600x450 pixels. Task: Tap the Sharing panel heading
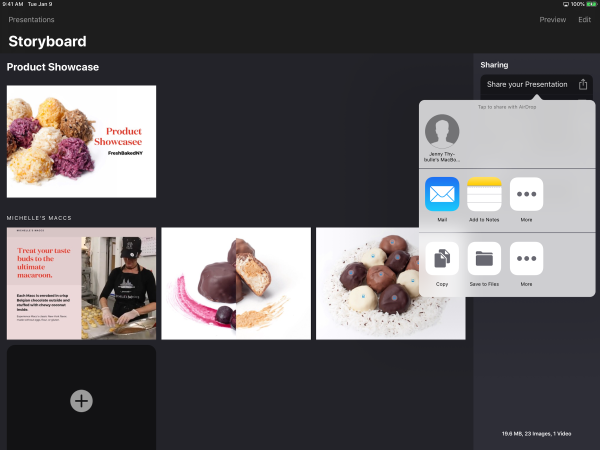(x=494, y=65)
